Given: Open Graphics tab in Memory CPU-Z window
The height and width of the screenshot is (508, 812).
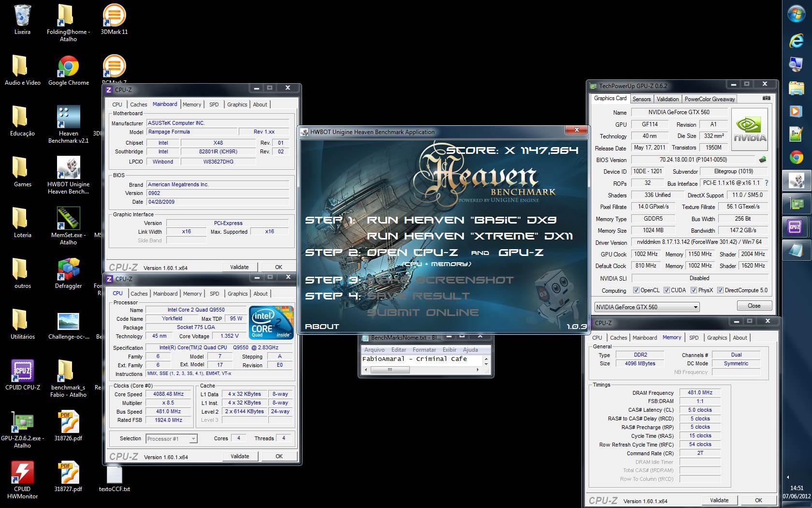Looking at the screenshot, I should pyautogui.click(x=717, y=338).
